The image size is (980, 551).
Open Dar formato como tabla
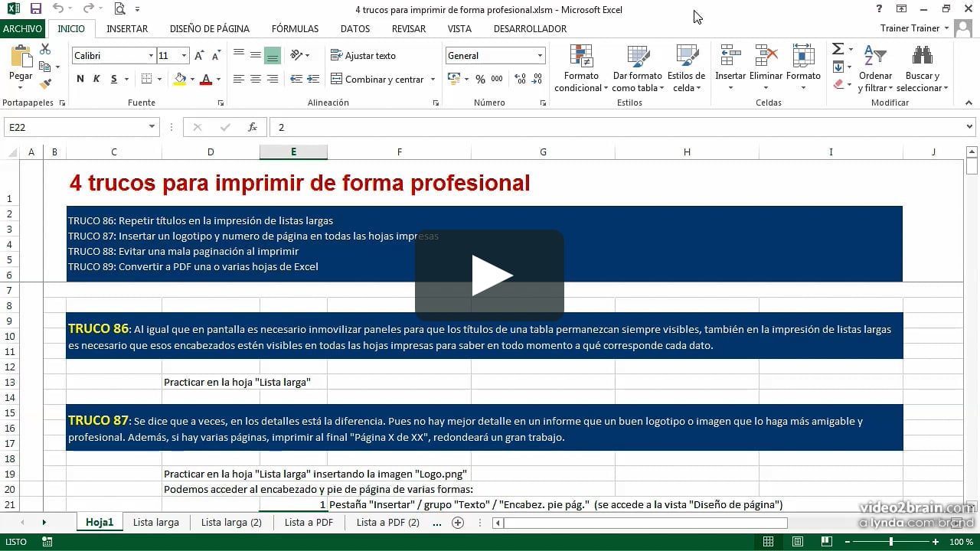[637, 68]
